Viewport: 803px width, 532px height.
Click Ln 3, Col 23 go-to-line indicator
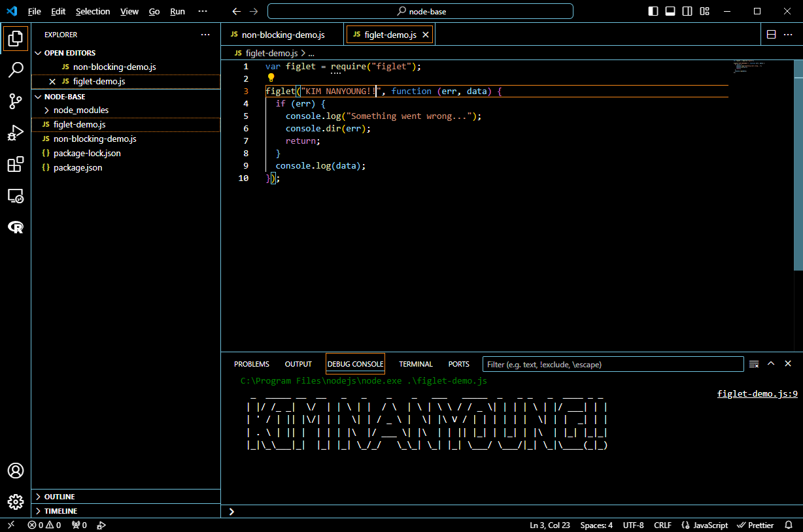tap(550, 525)
